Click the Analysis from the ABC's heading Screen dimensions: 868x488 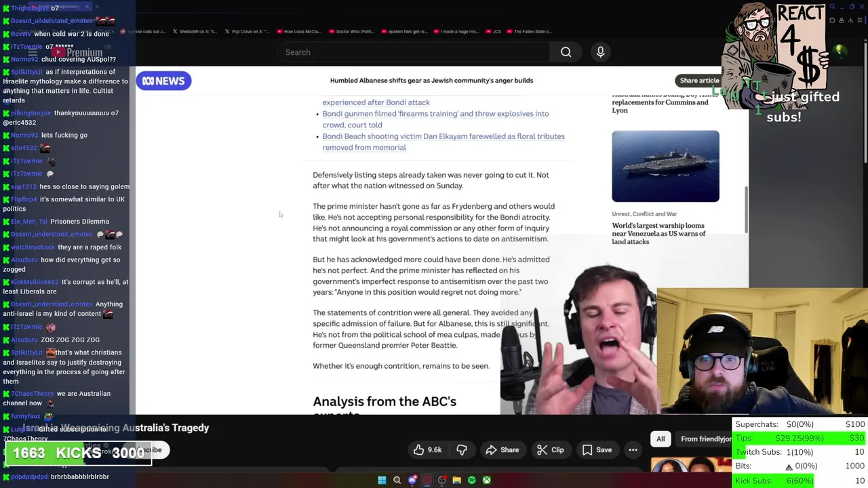pyautogui.click(x=384, y=402)
